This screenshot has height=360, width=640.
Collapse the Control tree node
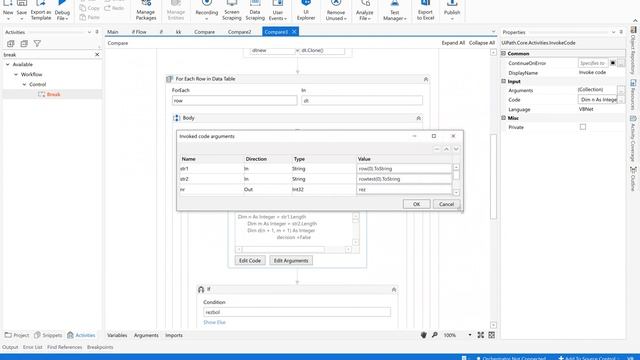point(24,84)
